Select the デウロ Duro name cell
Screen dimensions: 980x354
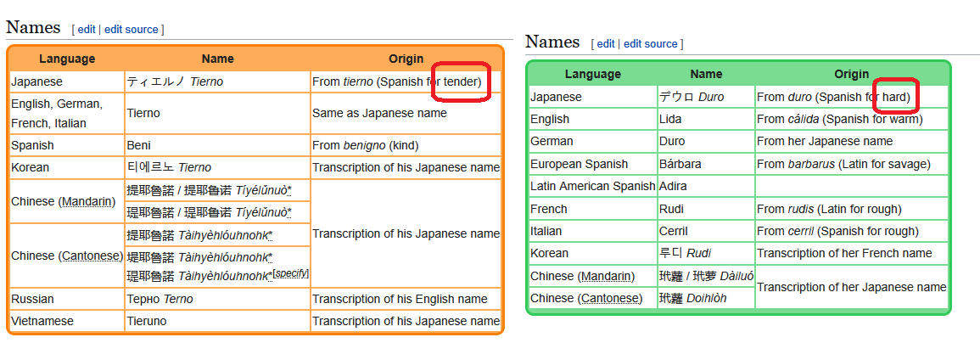pyautogui.click(x=706, y=97)
